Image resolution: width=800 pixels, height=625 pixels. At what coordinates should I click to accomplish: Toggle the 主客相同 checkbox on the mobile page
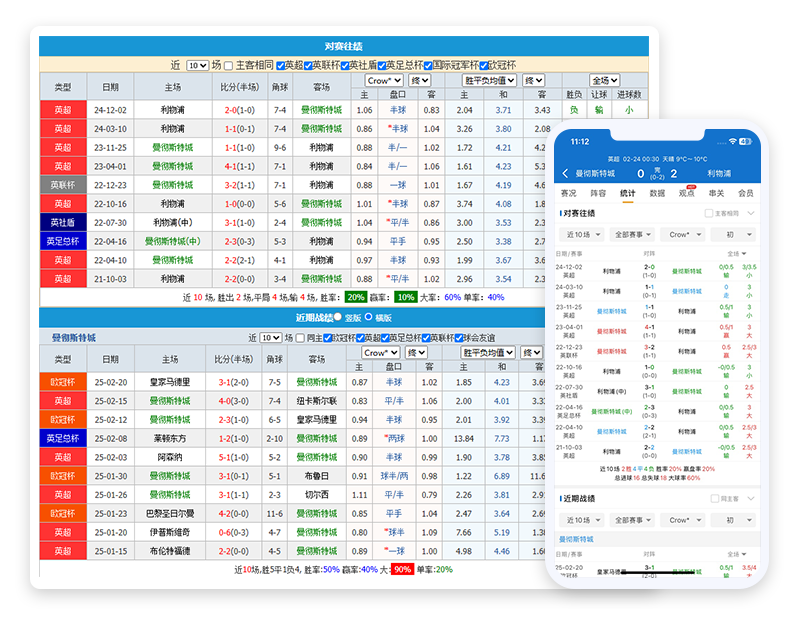(x=709, y=214)
